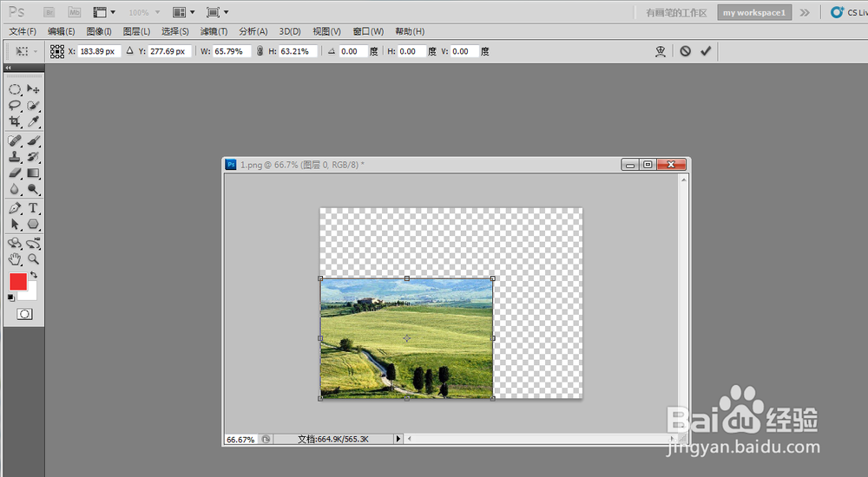The width and height of the screenshot is (868, 477).
Task: Toggle relative positioning for reference point
Action: click(129, 51)
